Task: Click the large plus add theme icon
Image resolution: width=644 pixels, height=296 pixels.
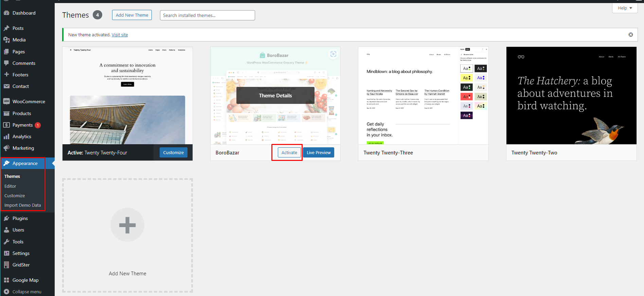Action: click(127, 225)
